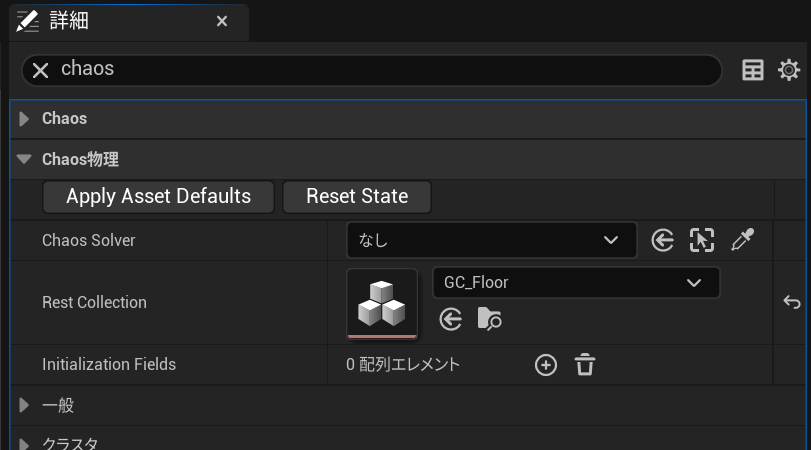Open the GC_Floor asset dropdown
Viewport: 811px width, 450px height.
pyautogui.click(x=575, y=283)
